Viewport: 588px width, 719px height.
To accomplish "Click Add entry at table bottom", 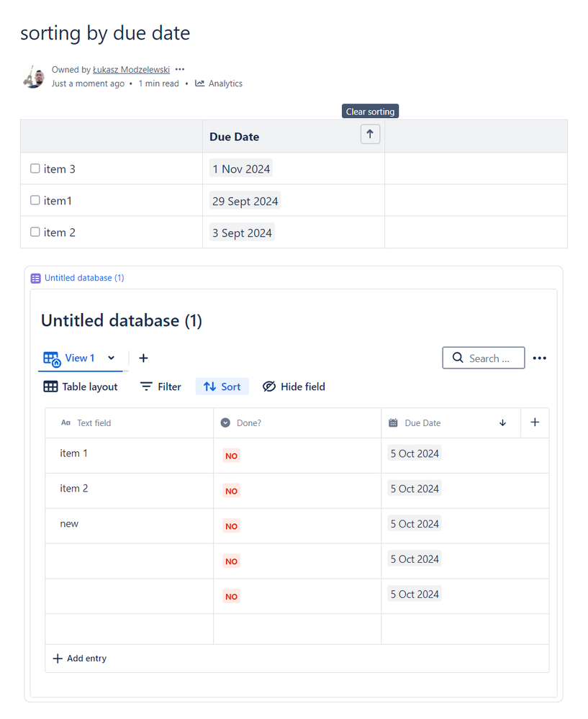I will (x=80, y=659).
